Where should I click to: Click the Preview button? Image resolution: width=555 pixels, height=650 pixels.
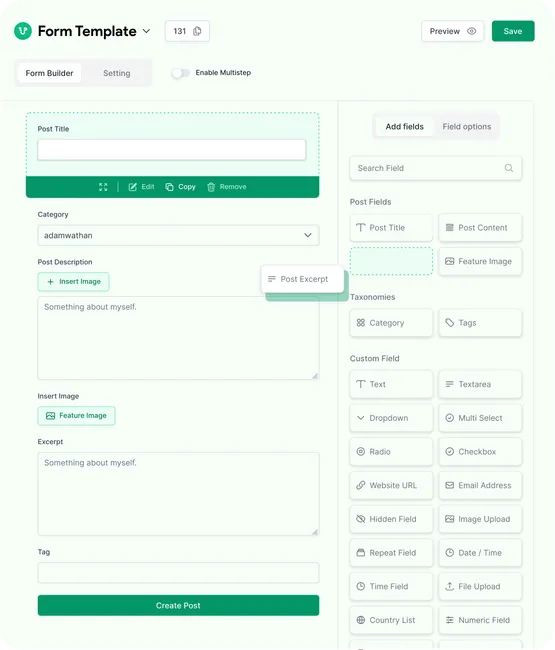[x=452, y=31]
